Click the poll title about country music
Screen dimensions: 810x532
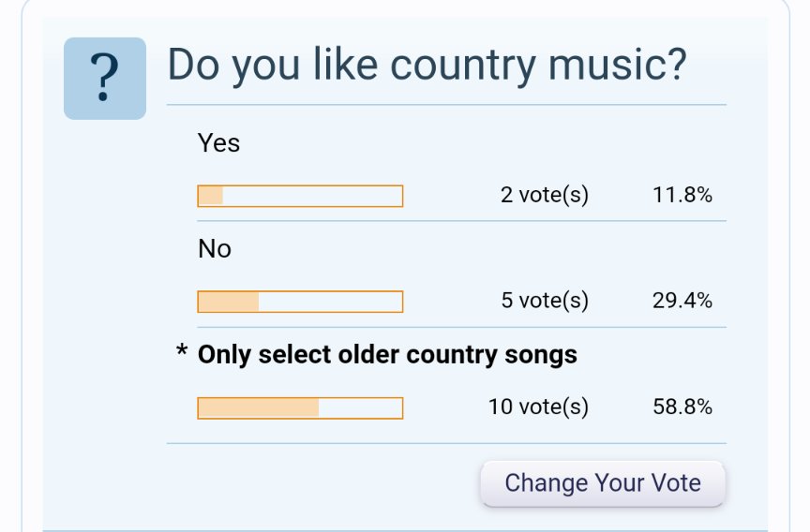coord(427,66)
